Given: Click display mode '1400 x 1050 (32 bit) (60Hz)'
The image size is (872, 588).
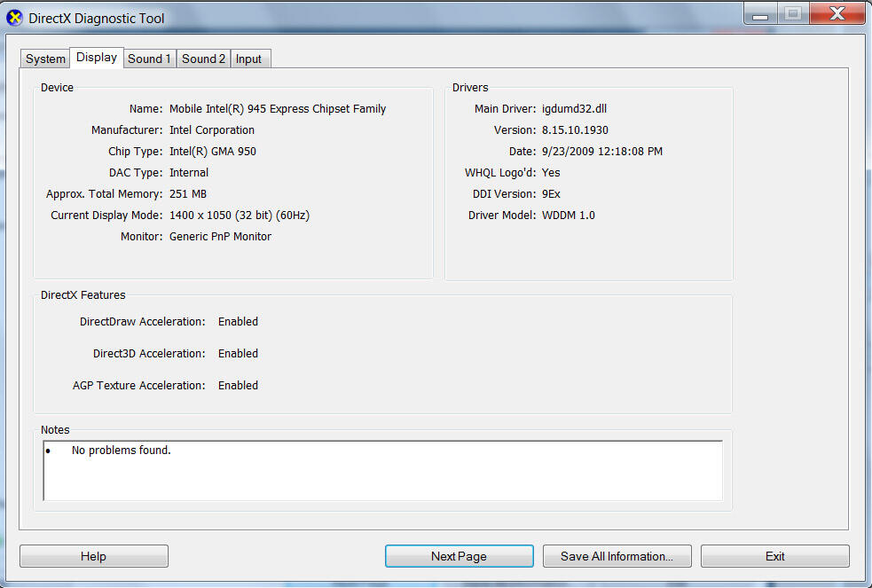Looking at the screenshot, I should click(x=240, y=216).
